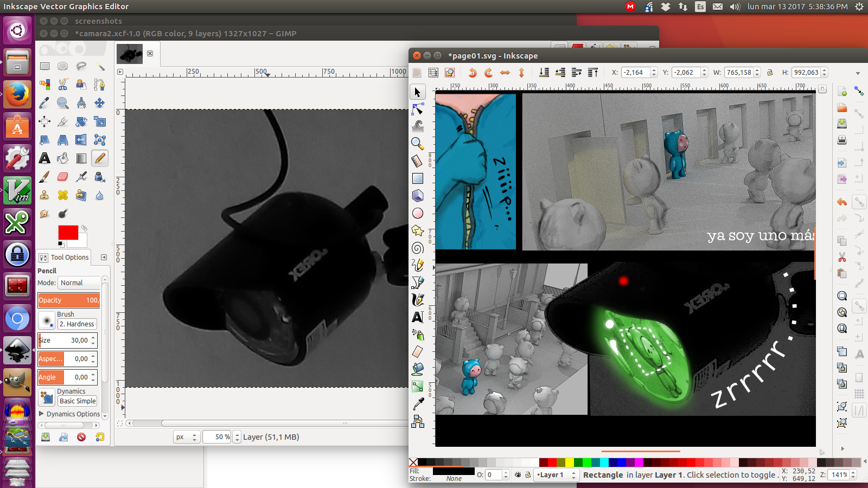Select GIMP Free Select lasso tool

[81, 66]
